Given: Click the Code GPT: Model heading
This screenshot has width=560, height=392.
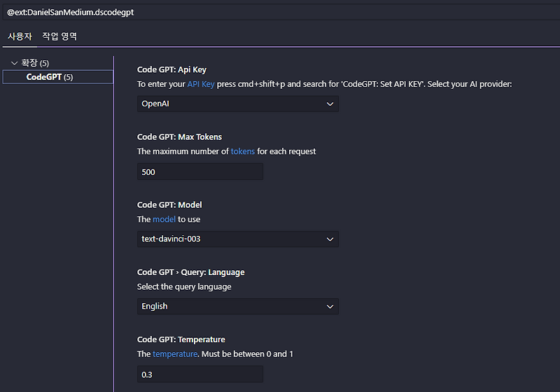Looking at the screenshot, I should point(169,205).
